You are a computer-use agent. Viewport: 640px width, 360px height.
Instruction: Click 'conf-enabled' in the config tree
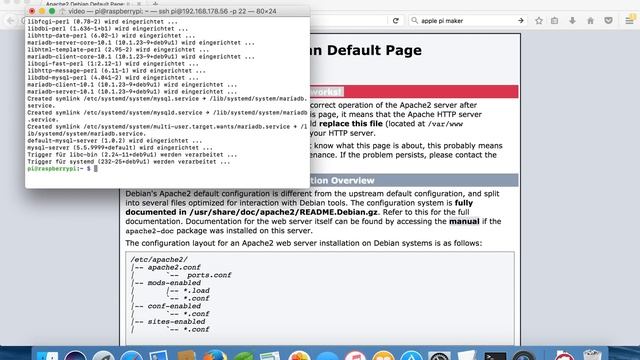pos(174,306)
